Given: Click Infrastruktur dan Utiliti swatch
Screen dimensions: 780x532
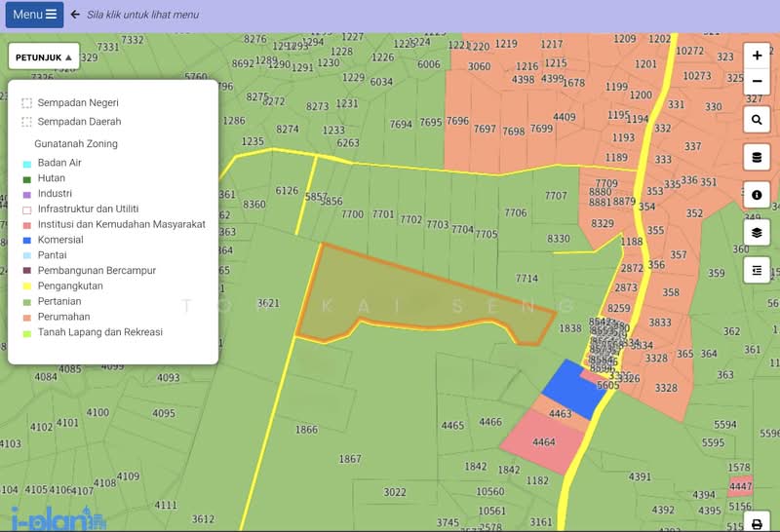Looking at the screenshot, I should 27,210.
